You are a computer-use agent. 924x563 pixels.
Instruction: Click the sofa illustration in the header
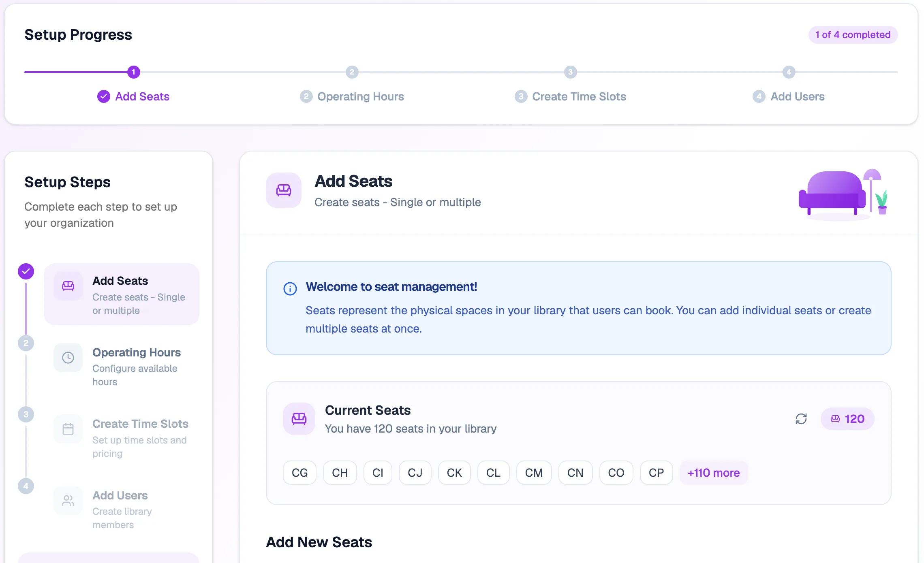point(844,194)
